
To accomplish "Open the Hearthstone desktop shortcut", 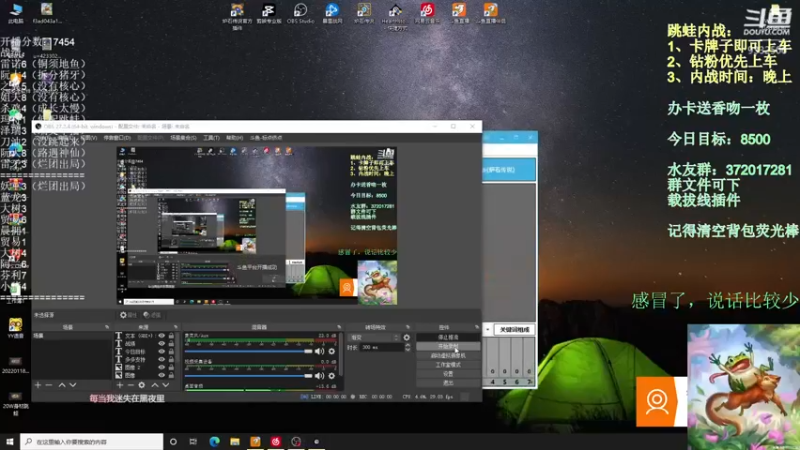I will pyautogui.click(x=395, y=15).
